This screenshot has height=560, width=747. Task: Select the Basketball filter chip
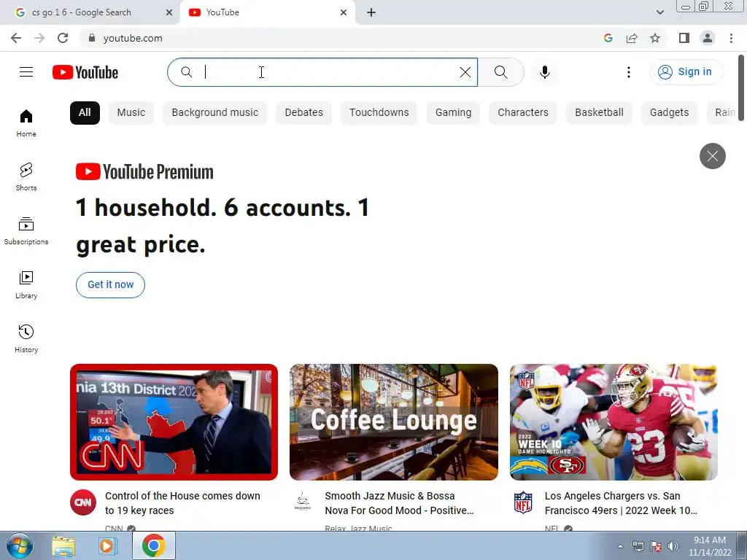pyautogui.click(x=600, y=113)
